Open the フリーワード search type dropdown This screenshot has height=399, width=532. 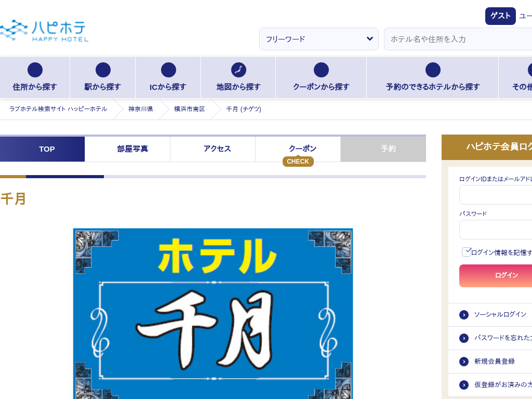[x=319, y=39]
